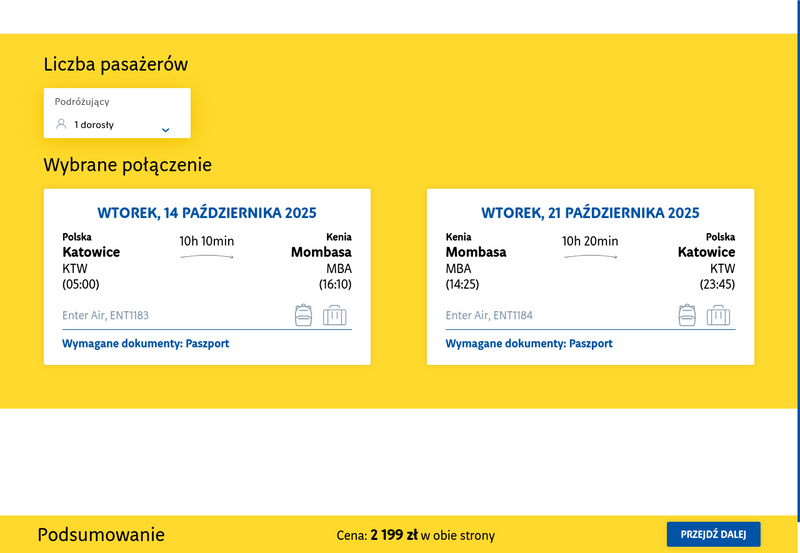800x553 pixels.
Task: Select the 21 października 2025 flight header
Action: (x=590, y=213)
